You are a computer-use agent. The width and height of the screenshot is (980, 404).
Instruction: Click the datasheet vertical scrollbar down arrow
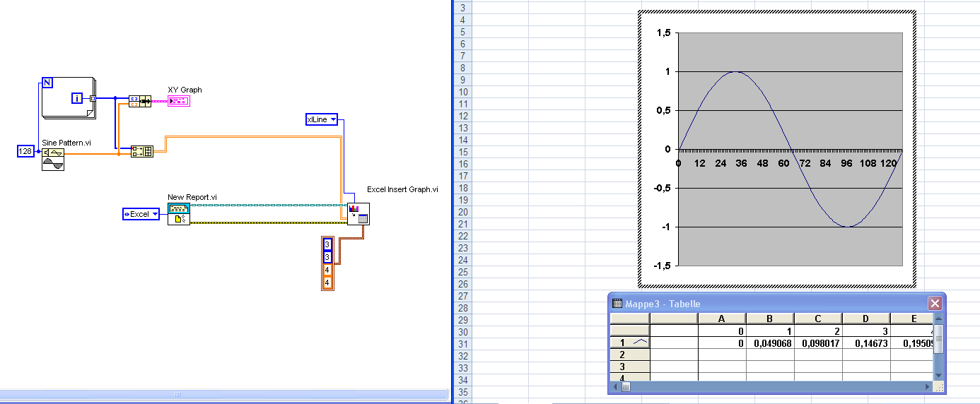(x=938, y=375)
